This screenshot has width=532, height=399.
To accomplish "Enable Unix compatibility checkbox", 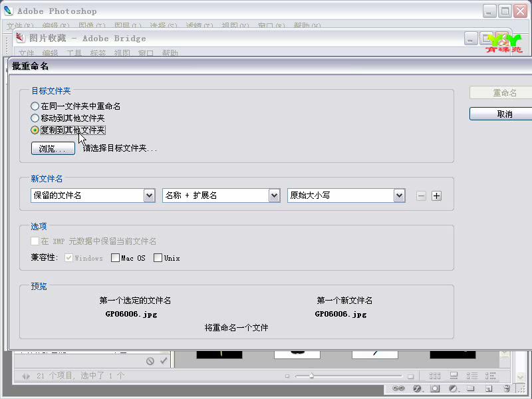I will (x=158, y=258).
